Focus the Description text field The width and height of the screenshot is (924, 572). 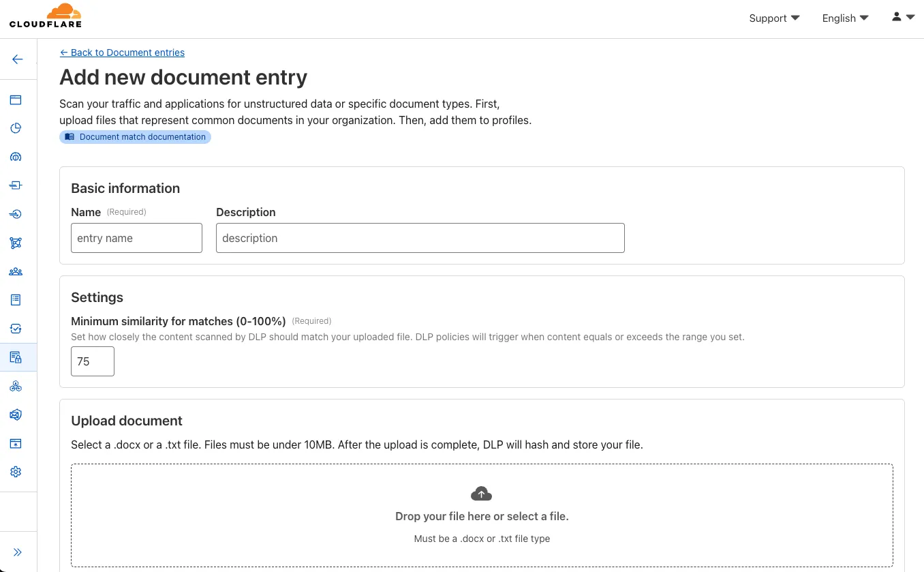click(x=420, y=238)
